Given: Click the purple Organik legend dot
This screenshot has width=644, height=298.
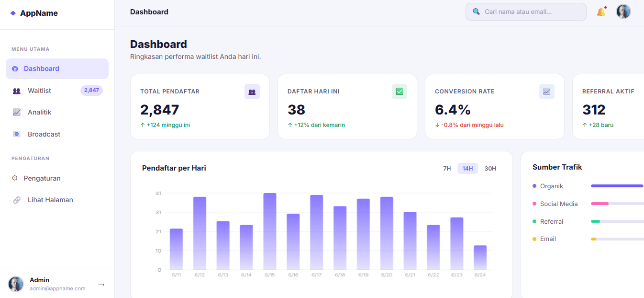Looking at the screenshot, I should [534, 186].
